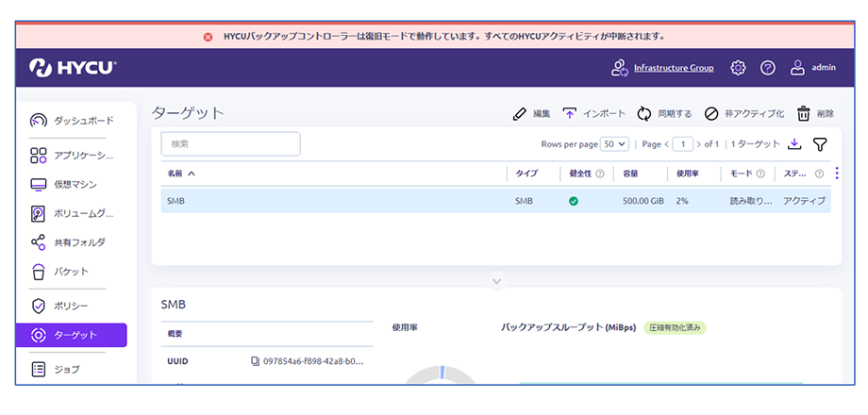Click the admin username label
Viewport: 868px width, 415px height.
(824, 68)
